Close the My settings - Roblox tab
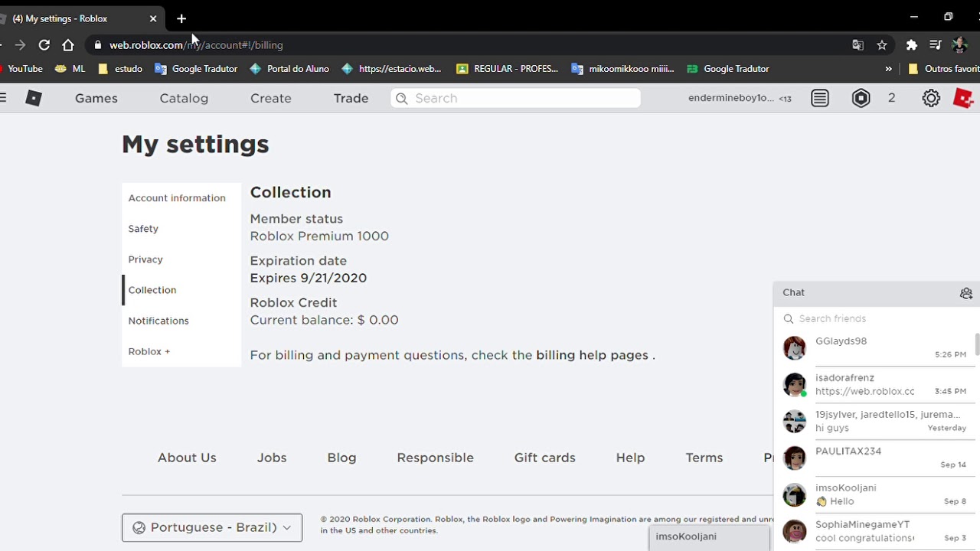The width and height of the screenshot is (980, 551). point(153,18)
